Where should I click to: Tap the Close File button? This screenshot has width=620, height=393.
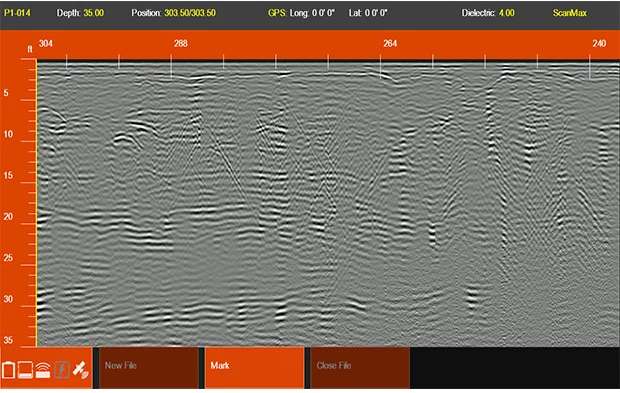(360, 367)
